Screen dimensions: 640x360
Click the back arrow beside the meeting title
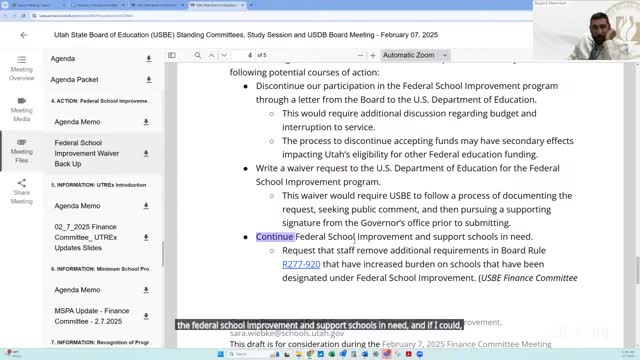(x=24, y=35)
